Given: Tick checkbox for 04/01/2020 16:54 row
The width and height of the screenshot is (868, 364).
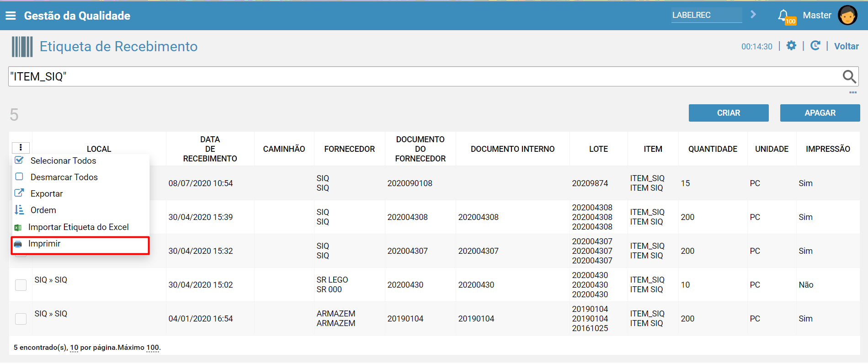Looking at the screenshot, I should tap(21, 319).
